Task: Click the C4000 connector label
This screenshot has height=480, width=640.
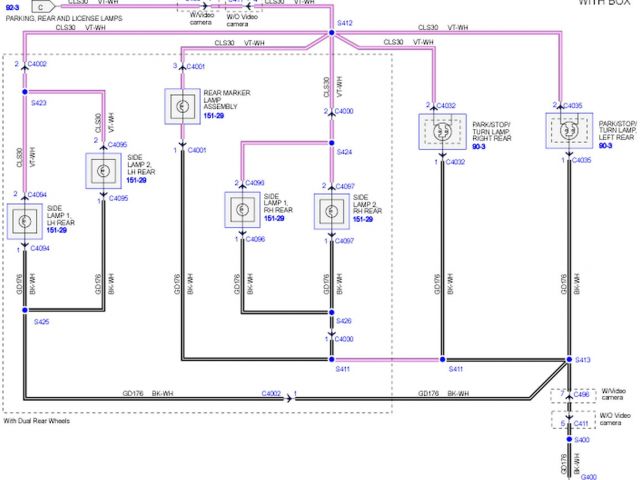Action: click(x=345, y=111)
